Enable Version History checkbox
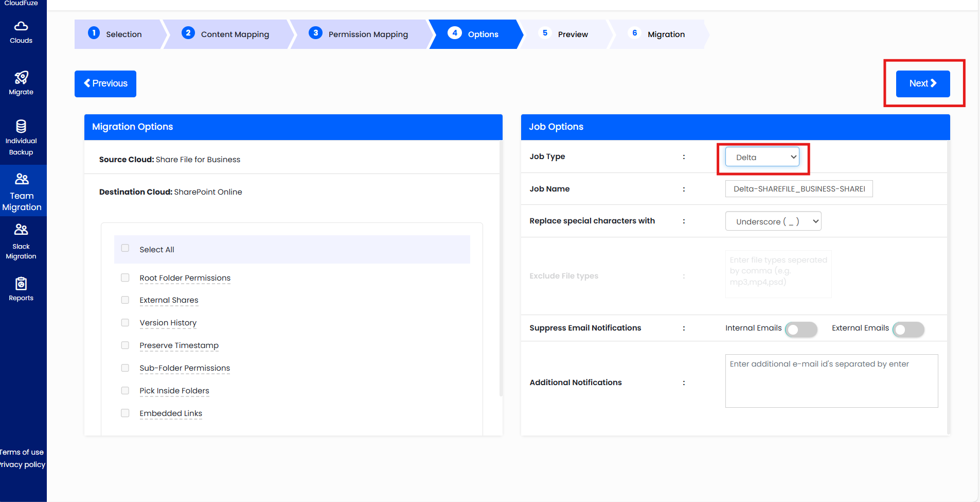The image size is (980, 502). [125, 322]
